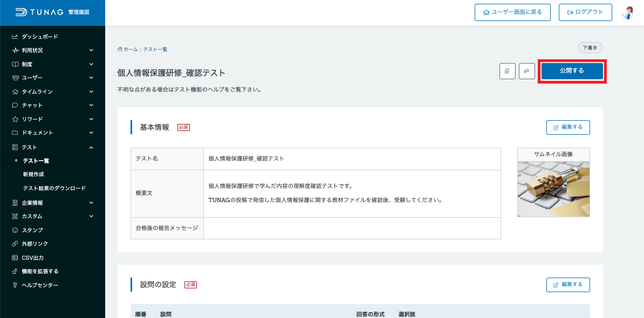Click the 合格後の報告メッセージ cell
644x318 pixels.
pos(167,228)
